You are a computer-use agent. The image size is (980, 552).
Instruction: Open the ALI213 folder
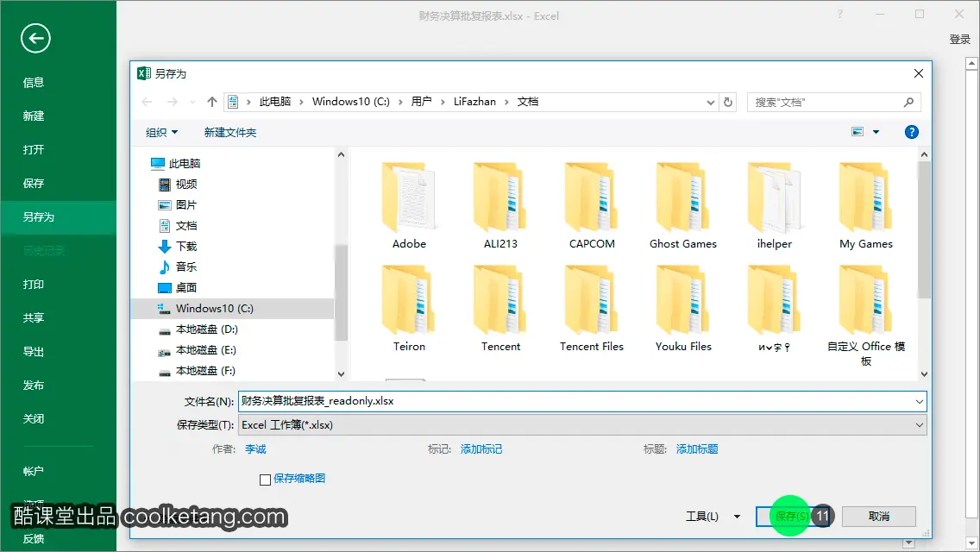click(500, 206)
